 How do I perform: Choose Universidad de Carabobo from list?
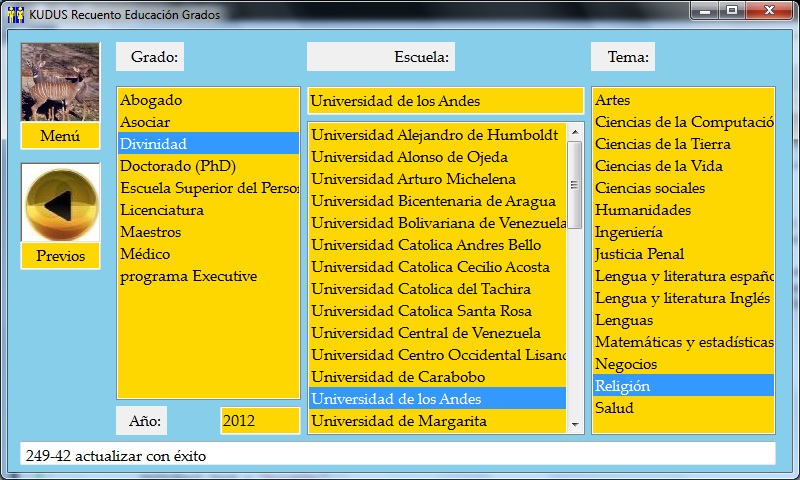coord(412,377)
